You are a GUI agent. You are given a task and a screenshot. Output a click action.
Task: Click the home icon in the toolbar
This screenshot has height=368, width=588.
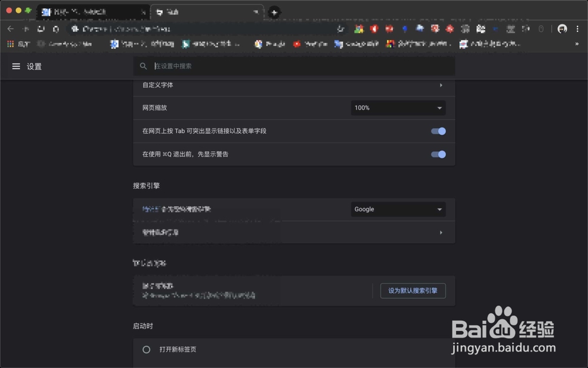click(55, 28)
